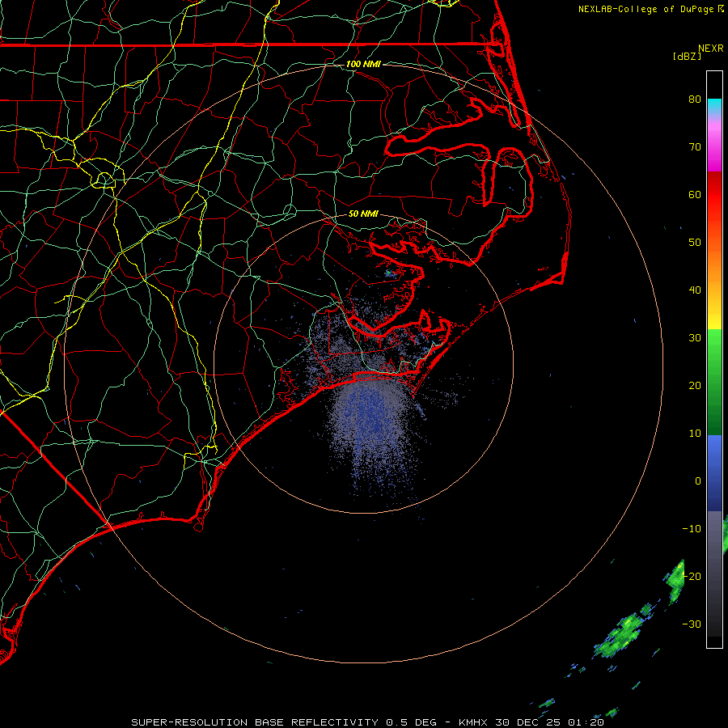Click the orange segment of the reflectivity colorbar

click(x=714, y=267)
